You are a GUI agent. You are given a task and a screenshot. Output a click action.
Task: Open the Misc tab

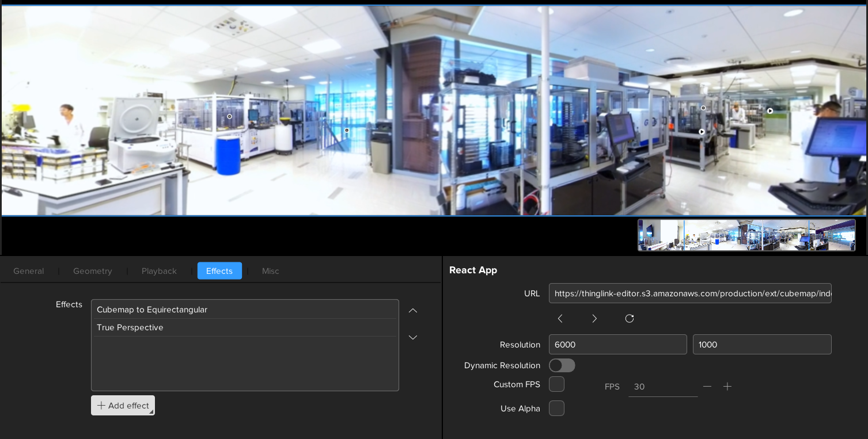(x=270, y=271)
